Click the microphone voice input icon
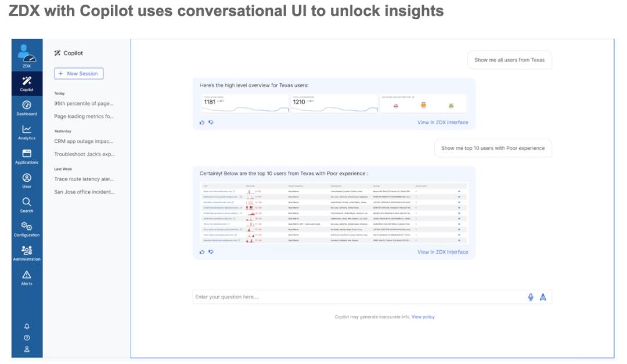The height and width of the screenshot is (364, 627). click(x=531, y=297)
